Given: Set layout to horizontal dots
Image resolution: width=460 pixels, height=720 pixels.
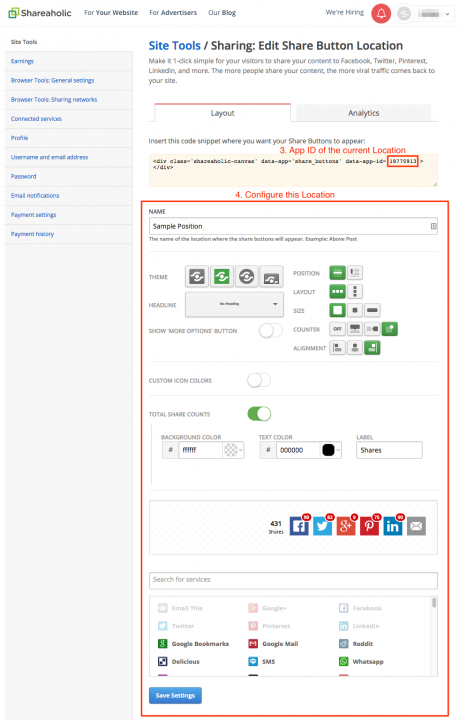Looking at the screenshot, I should (337, 292).
